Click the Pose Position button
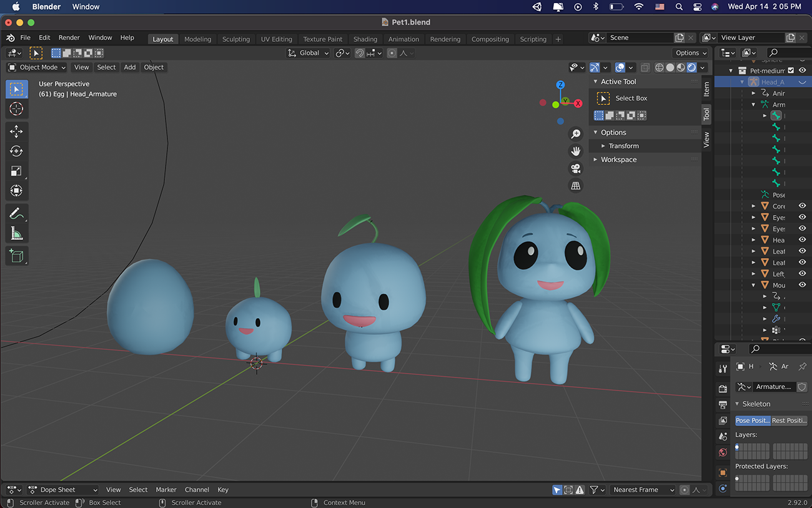 753,421
